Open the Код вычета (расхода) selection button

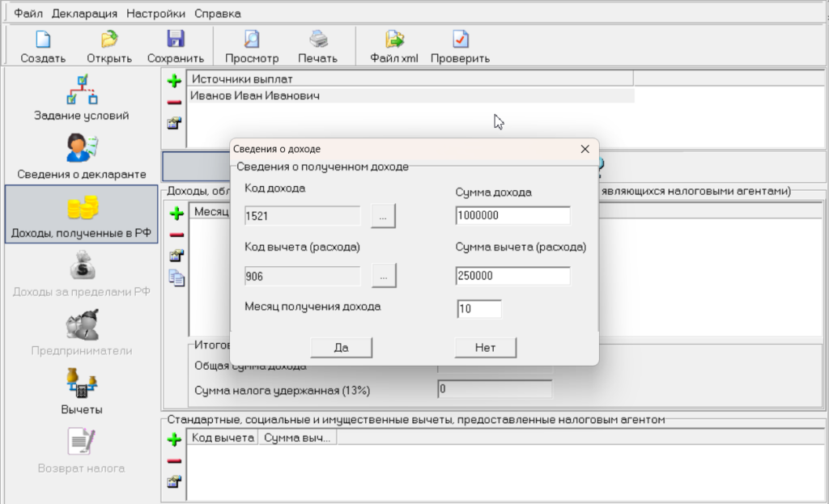[384, 276]
